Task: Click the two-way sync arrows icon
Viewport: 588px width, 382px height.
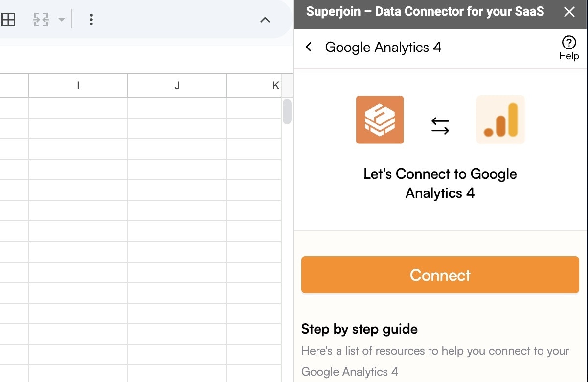Action: click(440, 126)
